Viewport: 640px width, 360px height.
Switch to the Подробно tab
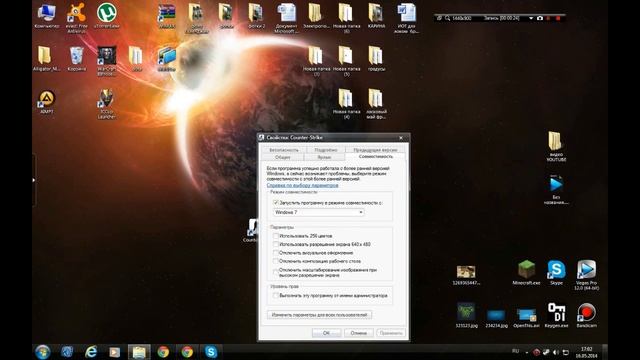coord(326,150)
